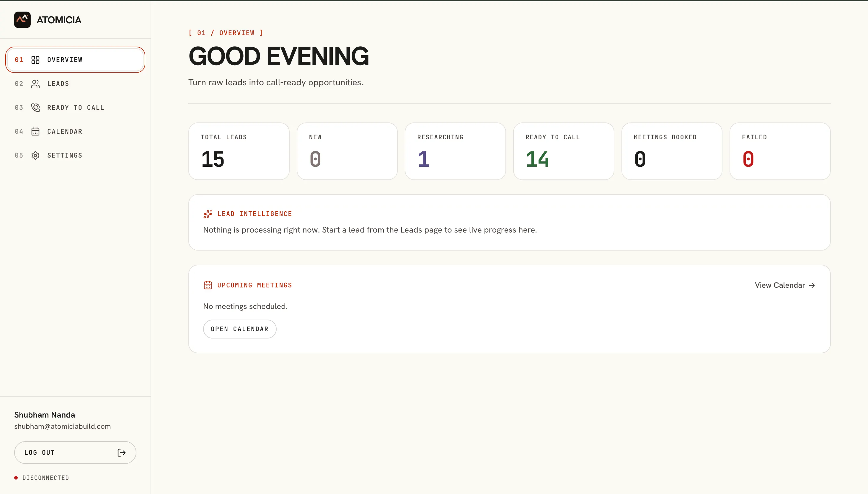Image resolution: width=868 pixels, height=494 pixels.
Task: Click the user name Shubham Nanda
Action: pos(45,415)
